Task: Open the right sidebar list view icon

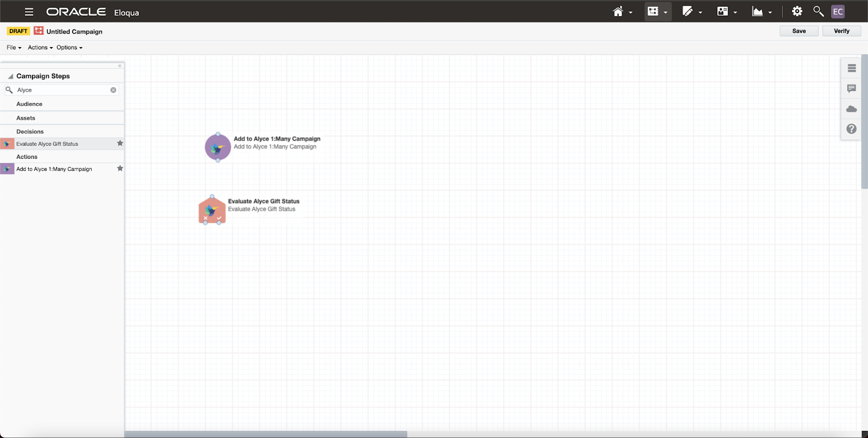Action: [x=852, y=68]
